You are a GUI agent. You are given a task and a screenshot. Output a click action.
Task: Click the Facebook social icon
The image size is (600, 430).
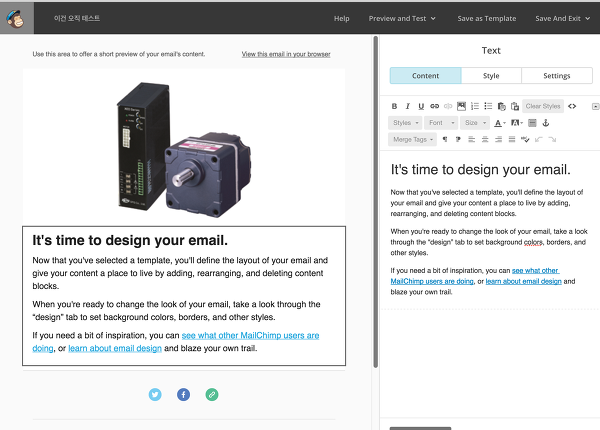183,394
